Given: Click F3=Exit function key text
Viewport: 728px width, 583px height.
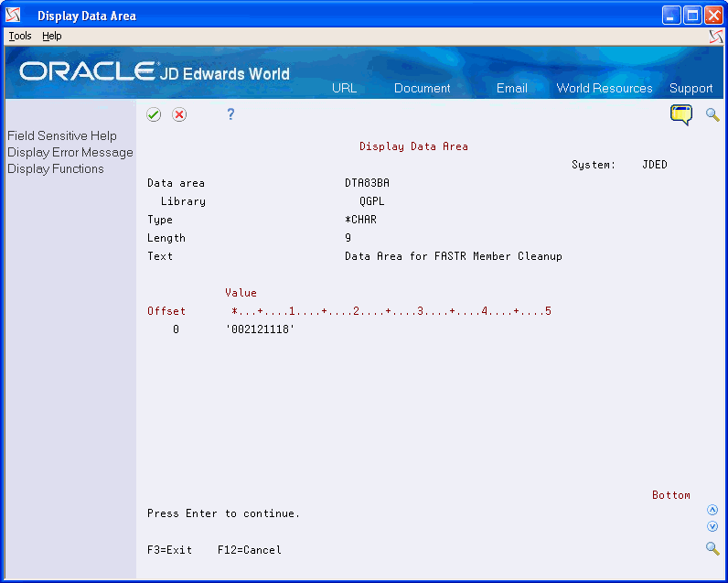Looking at the screenshot, I should (x=169, y=549).
